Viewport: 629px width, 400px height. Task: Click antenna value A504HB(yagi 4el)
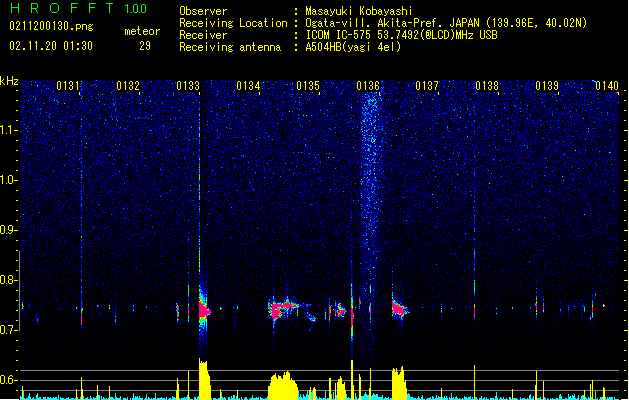(353, 47)
